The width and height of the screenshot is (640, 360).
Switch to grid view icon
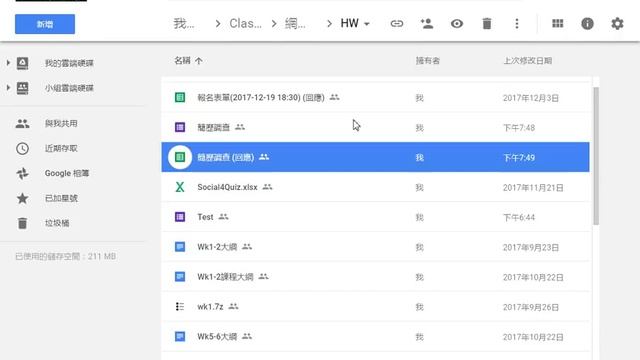[x=558, y=24]
